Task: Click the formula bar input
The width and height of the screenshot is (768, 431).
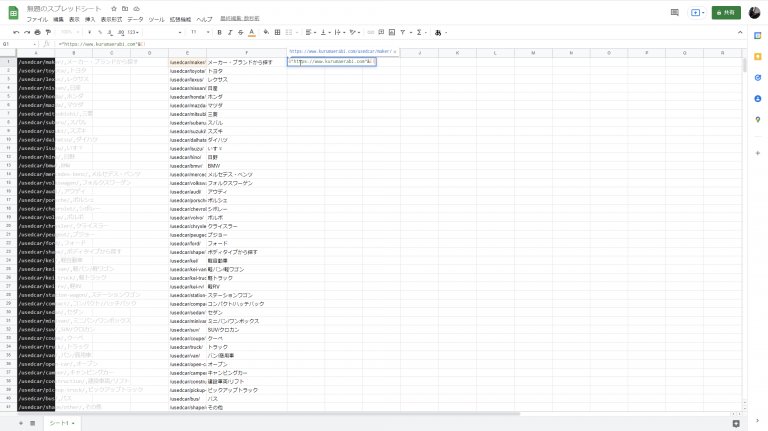Action: [300, 44]
